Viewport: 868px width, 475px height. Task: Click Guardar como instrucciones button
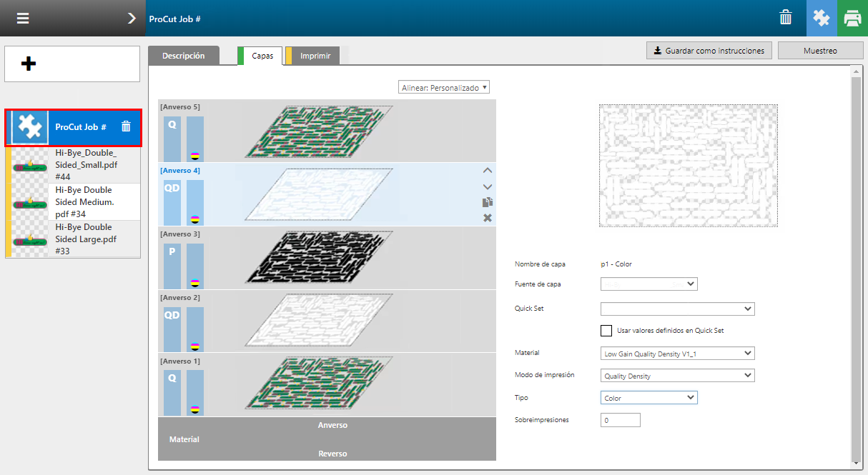[709, 51]
